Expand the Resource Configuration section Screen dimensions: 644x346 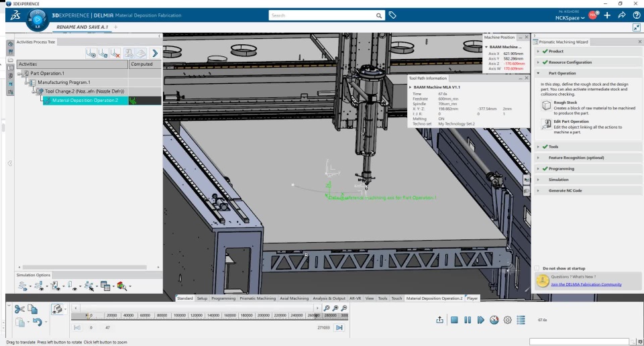coord(538,62)
